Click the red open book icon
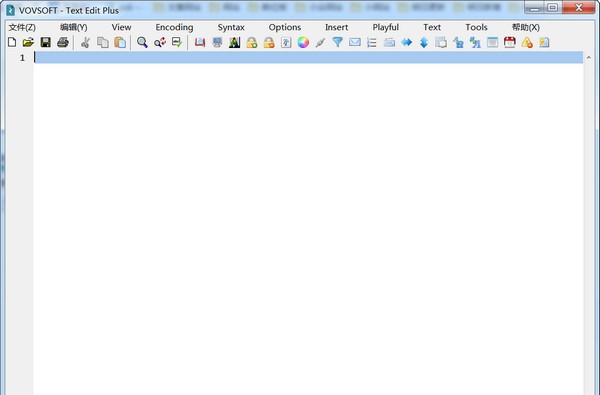600x395 pixels. pos(200,42)
